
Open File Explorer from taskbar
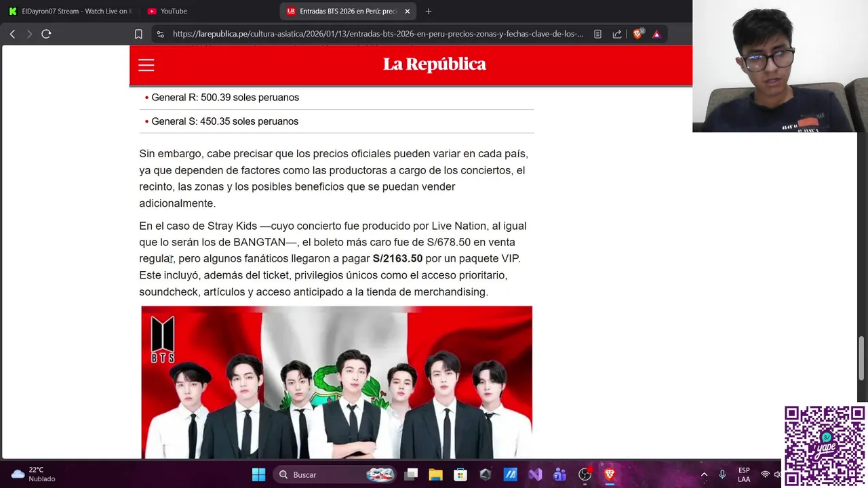435,474
